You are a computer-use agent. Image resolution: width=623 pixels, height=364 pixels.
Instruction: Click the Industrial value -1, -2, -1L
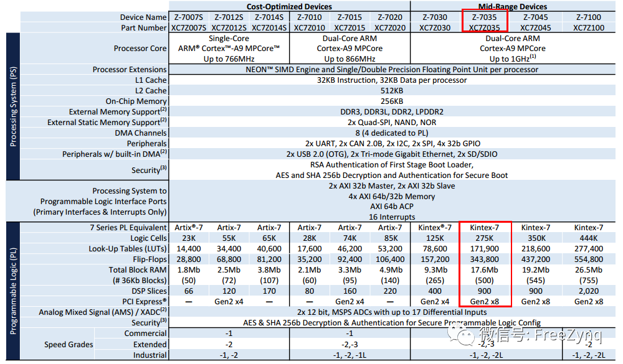(350, 355)
